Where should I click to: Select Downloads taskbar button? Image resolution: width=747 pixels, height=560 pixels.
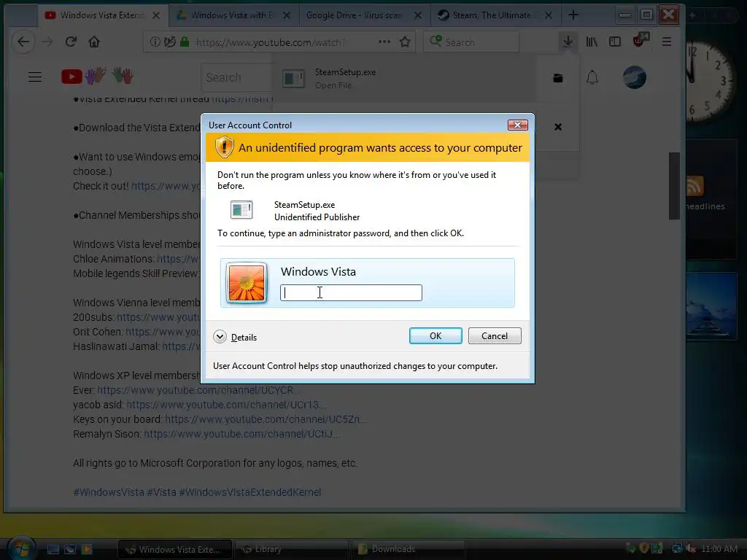point(408,550)
